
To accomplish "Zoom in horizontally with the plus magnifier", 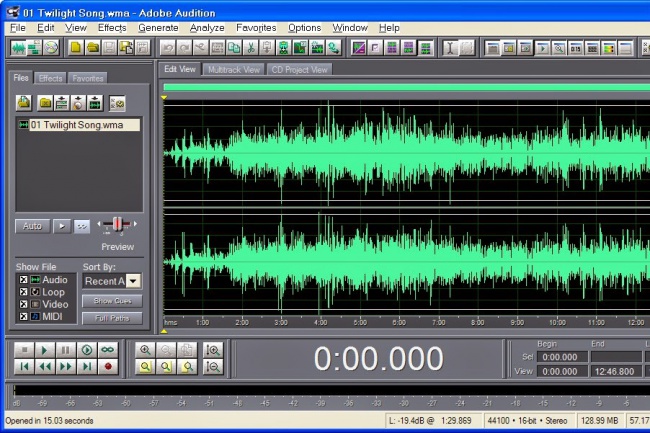I will [145, 350].
